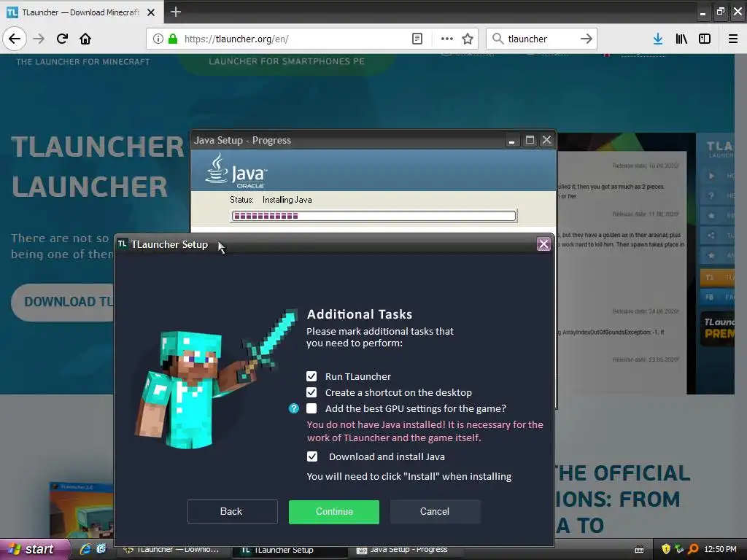
Task: Click the DOWNLOAD TL button on webpage
Action: pos(63,302)
